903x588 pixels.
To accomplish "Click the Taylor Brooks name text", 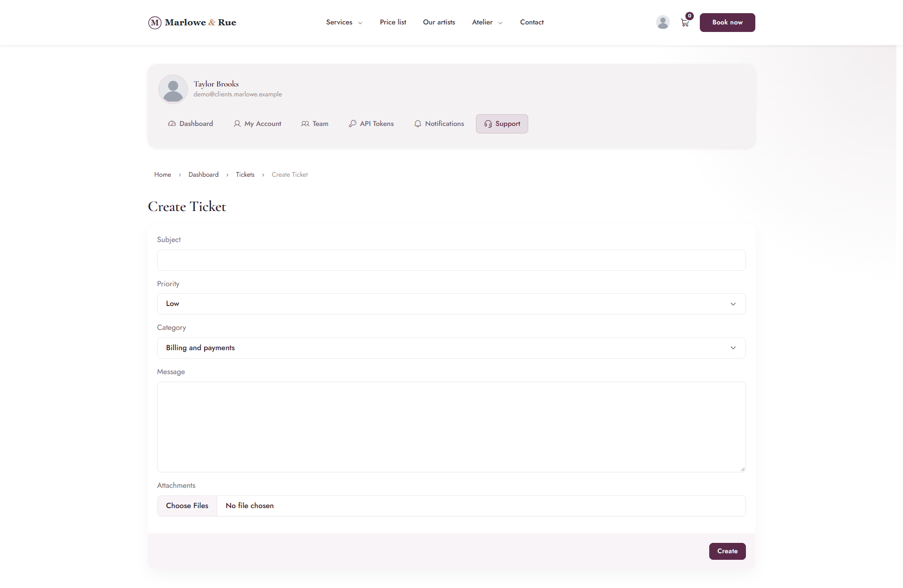I will coord(216,84).
